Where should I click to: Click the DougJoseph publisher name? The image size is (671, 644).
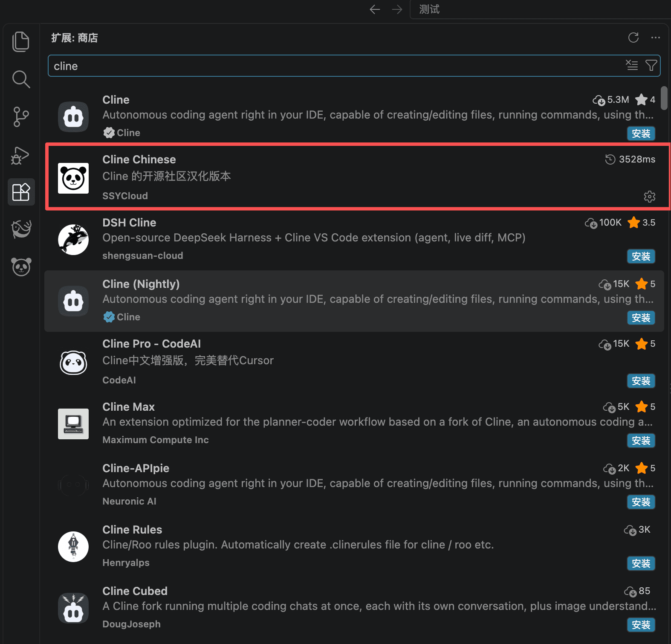tap(131, 624)
